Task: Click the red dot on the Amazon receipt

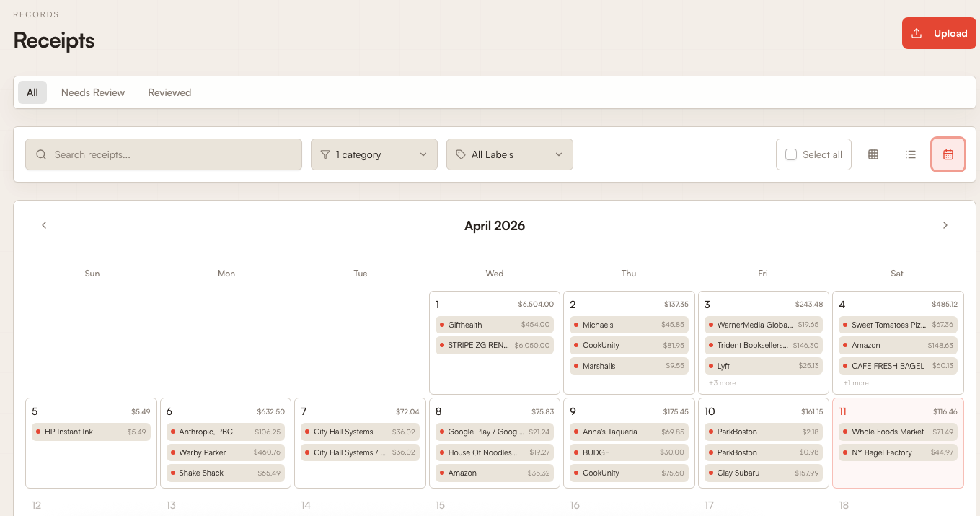Action: tap(844, 345)
